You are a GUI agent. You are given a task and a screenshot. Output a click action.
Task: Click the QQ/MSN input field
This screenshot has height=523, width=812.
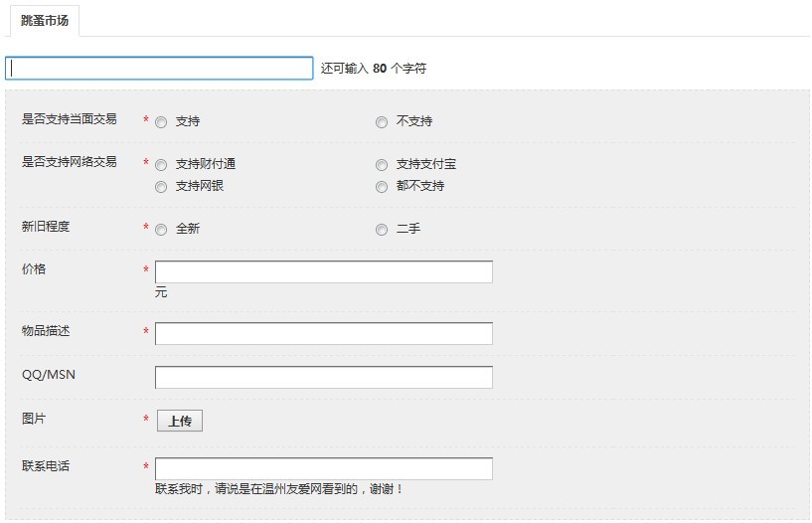[x=324, y=377]
